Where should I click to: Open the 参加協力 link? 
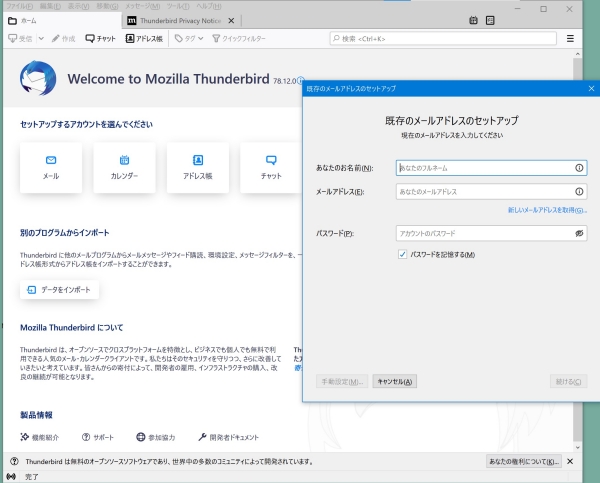(x=156, y=437)
